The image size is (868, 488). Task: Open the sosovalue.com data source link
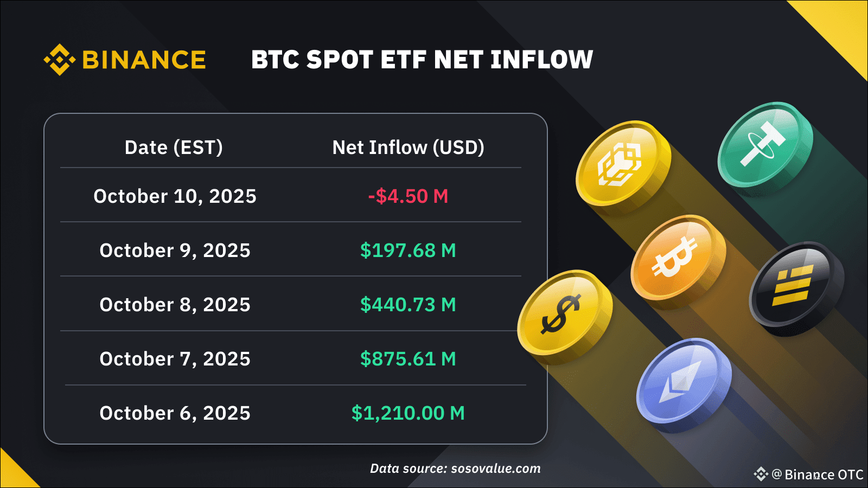pos(496,468)
